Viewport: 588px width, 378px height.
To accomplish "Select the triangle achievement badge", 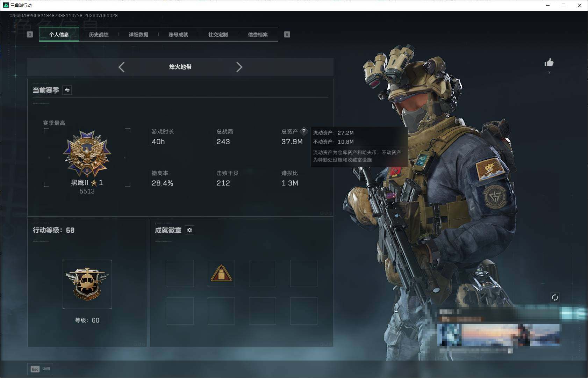I will pos(221,274).
